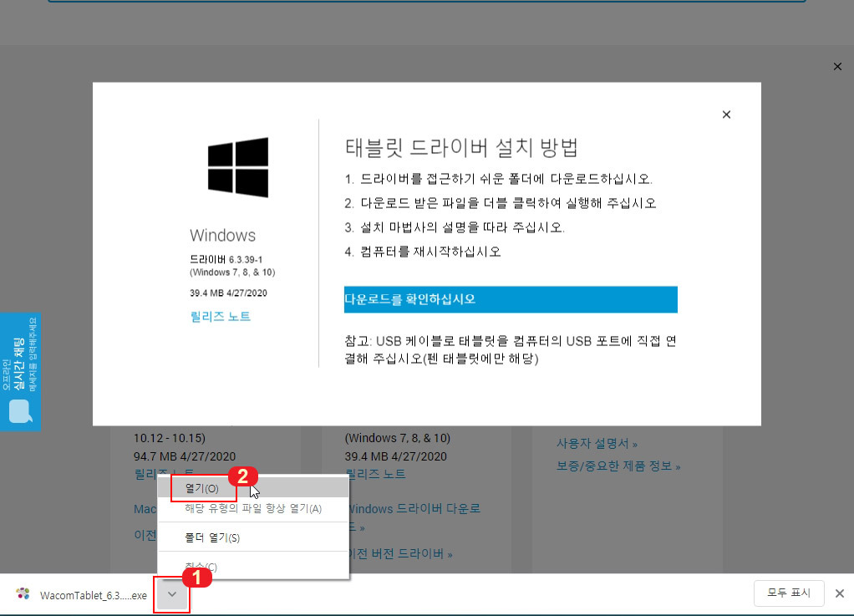
Task: Click the 태블릿 드라이버 설치 방법 heading
Action: coord(462,148)
